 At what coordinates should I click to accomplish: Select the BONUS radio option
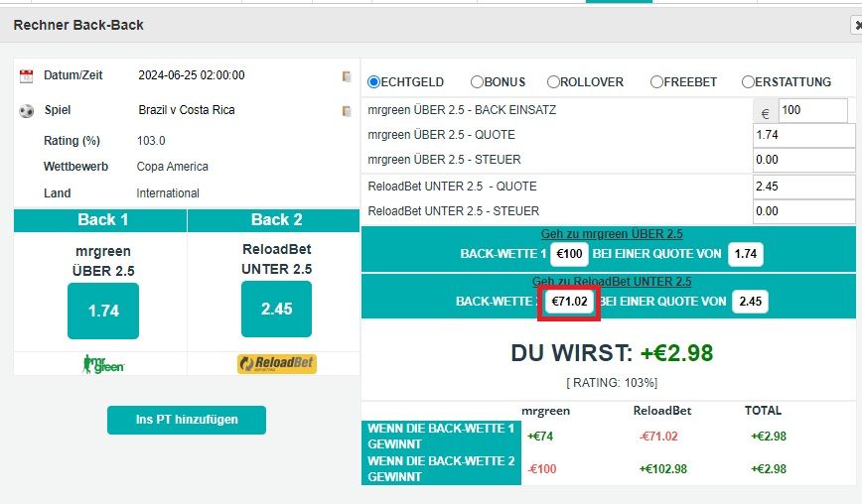(x=477, y=81)
